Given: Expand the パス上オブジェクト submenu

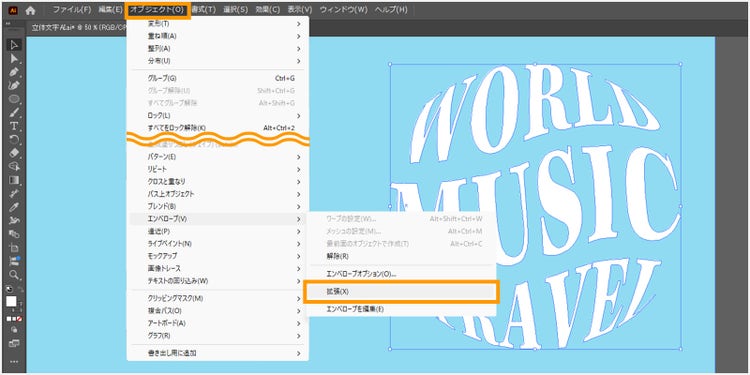Looking at the screenshot, I should [218, 194].
